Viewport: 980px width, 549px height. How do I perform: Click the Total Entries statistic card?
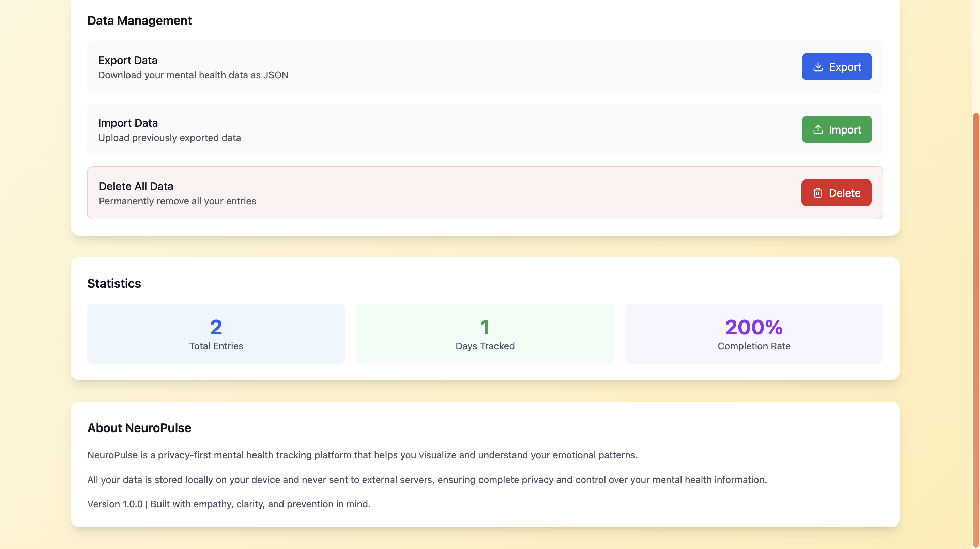click(216, 333)
